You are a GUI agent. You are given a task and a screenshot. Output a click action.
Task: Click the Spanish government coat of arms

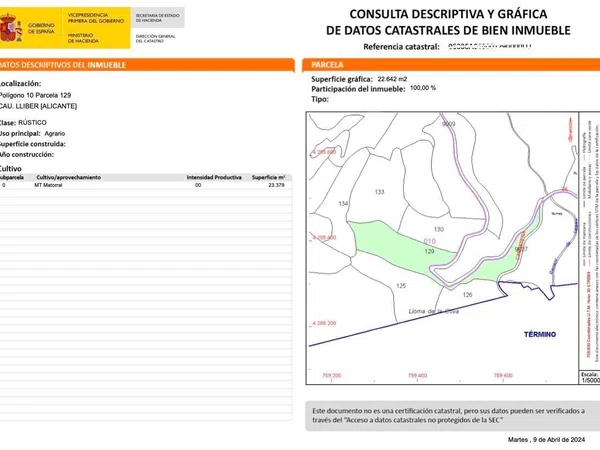pos(13,27)
